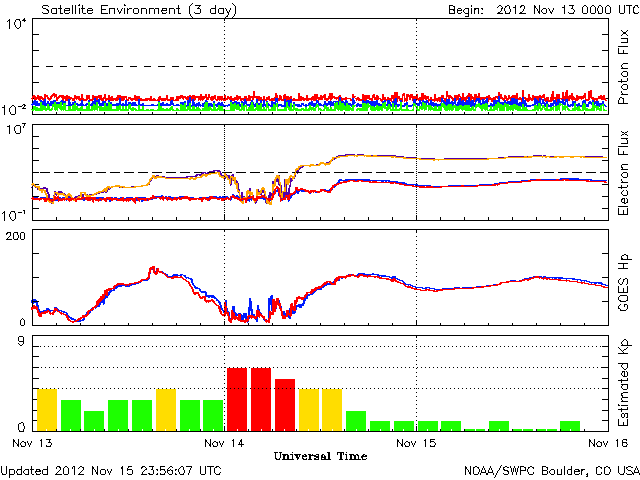Click the "NOAA/SWPC Boulder, CO USA" credit
This screenshot has width=640, height=480.
(x=552, y=471)
